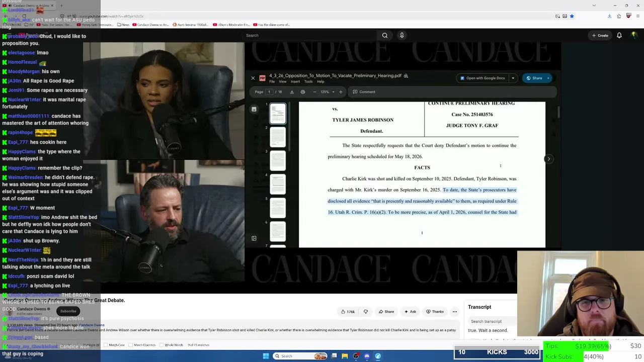Click the Search transcript field
This screenshot has width=644, height=362.
click(x=492, y=321)
